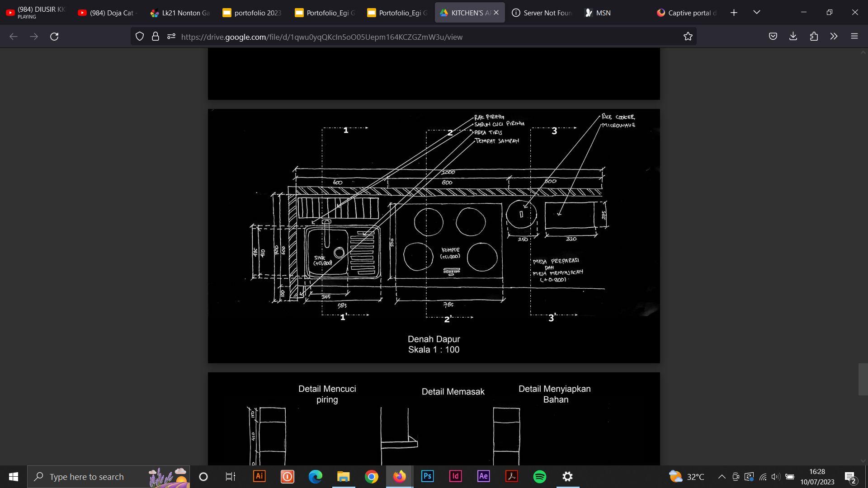The width and height of the screenshot is (868, 488).
Task: Close the KITCHEN'S Drive tab
Action: 496,13
